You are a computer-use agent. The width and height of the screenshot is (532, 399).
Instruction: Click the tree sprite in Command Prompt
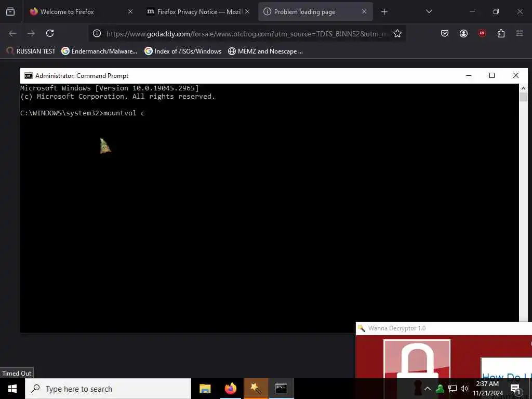point(105,146)
